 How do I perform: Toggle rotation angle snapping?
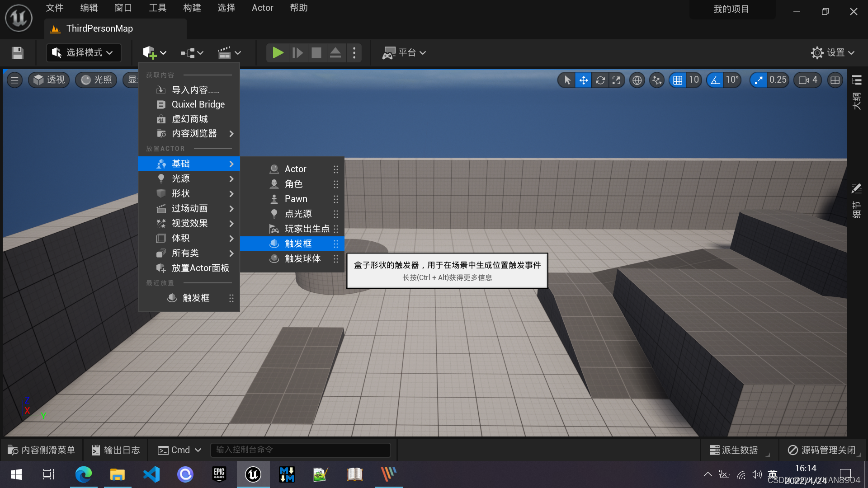click(715, 80)
